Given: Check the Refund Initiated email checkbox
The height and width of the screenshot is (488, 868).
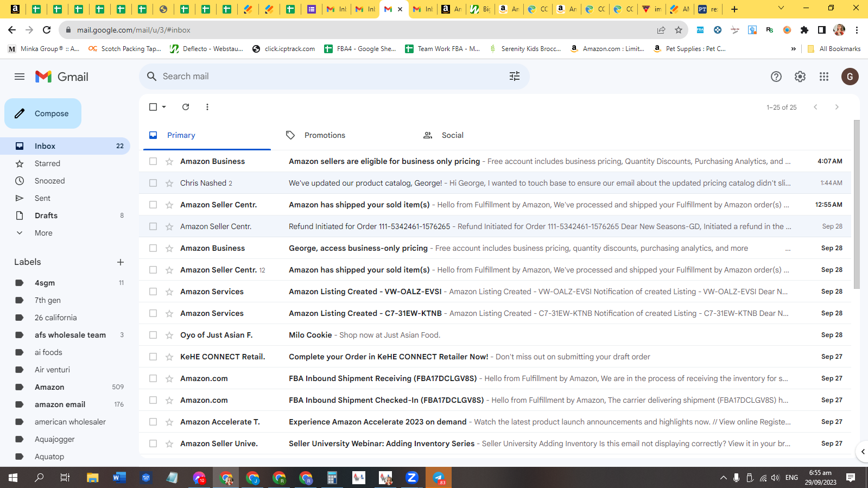Looking at the screenshot, I should (153, 226).
